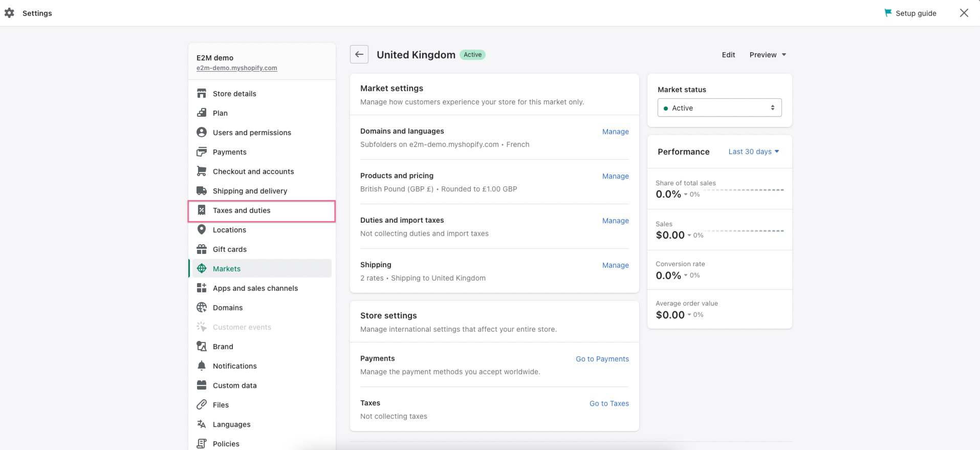Click the Setup guide flag icon
Screen dimensions: 980x450
tap(888, 13)
